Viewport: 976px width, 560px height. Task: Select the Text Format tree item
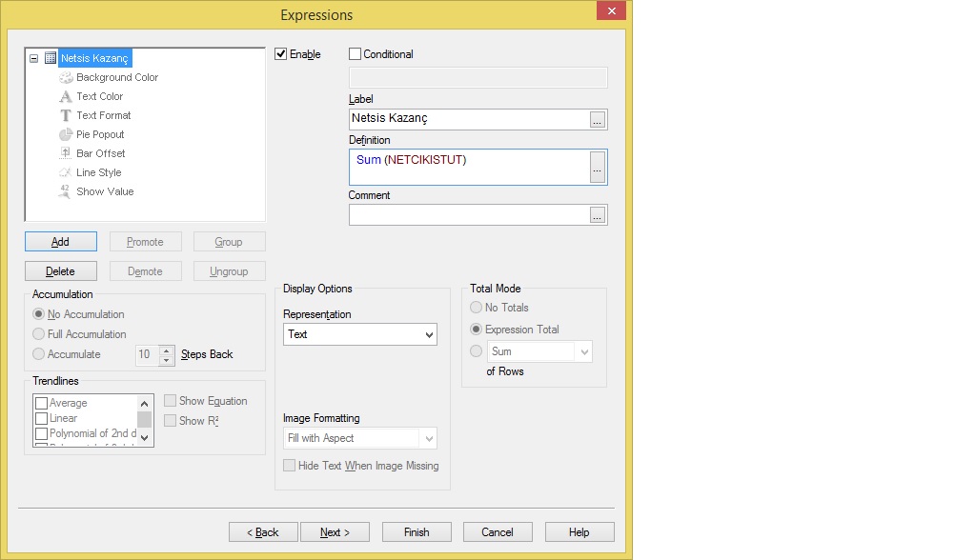pyautogui.click(x=103, y=115)
